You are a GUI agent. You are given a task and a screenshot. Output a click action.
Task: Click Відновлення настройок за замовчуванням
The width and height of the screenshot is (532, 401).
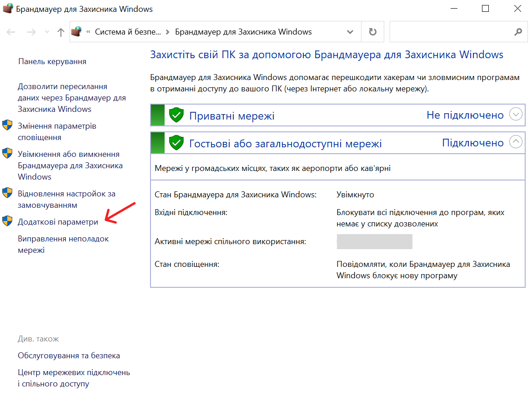tap(66, 199)
